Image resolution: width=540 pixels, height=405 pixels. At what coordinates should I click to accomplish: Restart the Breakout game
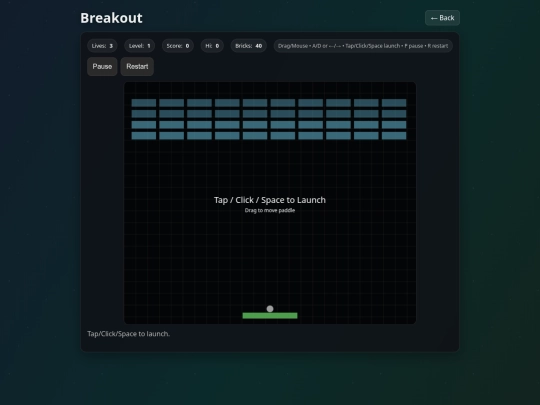(x=137, y=66)
